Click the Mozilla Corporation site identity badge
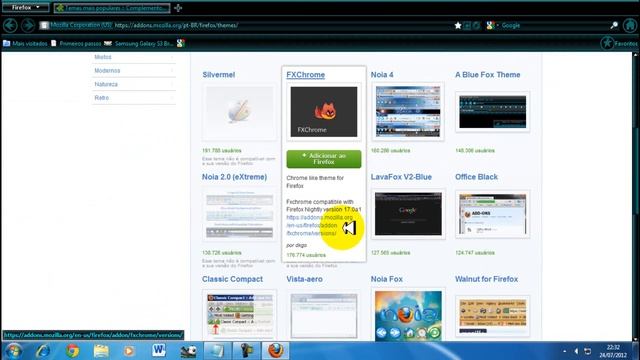This screenshot has height=360, width=640. pyautogui.click(x=76, y=25)
